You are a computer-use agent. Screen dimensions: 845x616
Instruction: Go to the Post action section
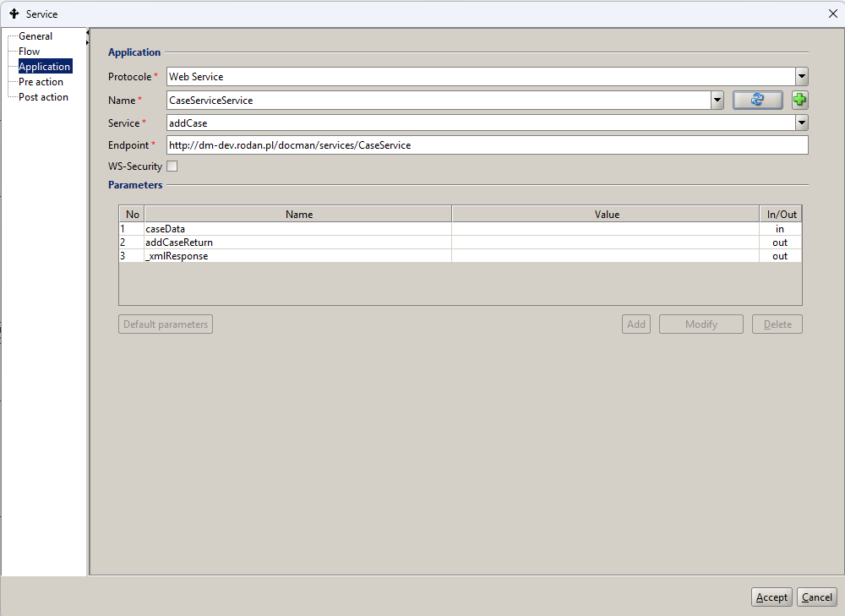[43, 97]
